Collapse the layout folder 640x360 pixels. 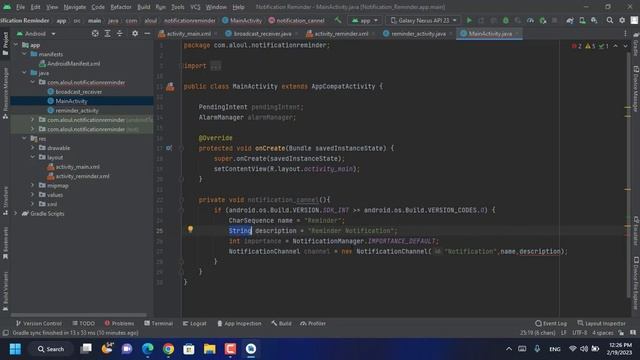(33, 157)
